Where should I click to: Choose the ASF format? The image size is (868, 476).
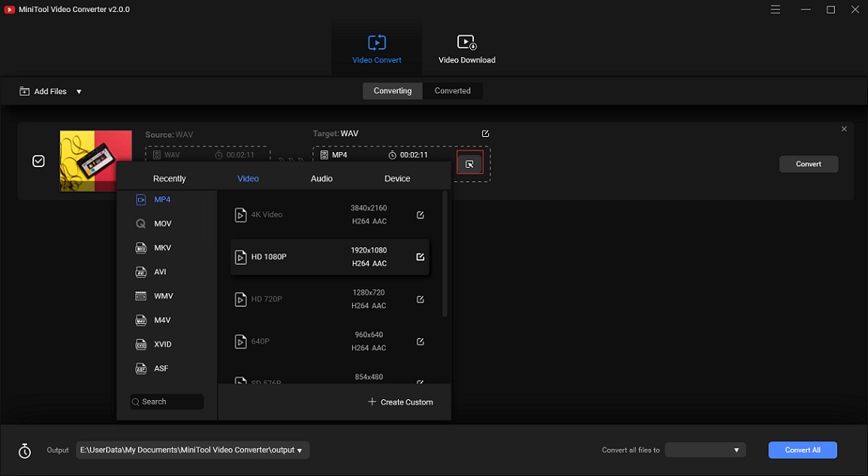[161, 368]
